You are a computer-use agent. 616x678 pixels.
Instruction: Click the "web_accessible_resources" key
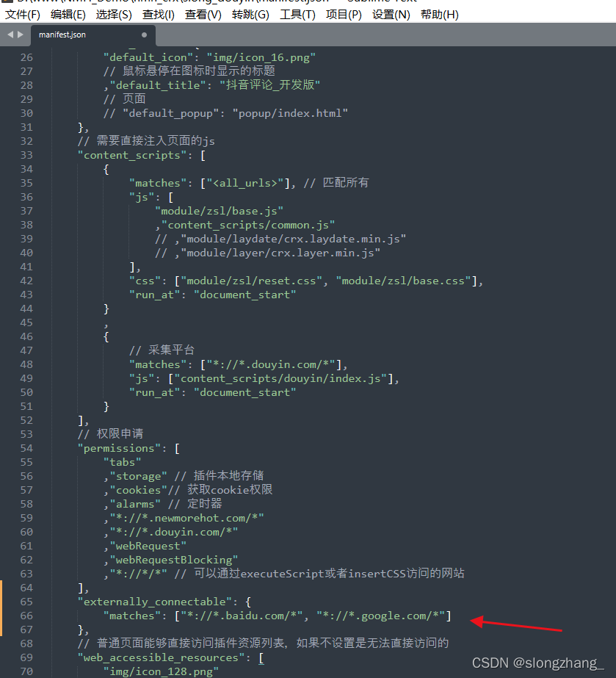(x=161, y=657)
